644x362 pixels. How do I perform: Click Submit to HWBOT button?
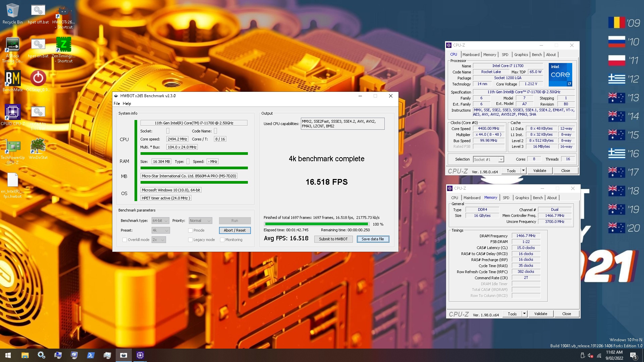(x=333, y=239)
